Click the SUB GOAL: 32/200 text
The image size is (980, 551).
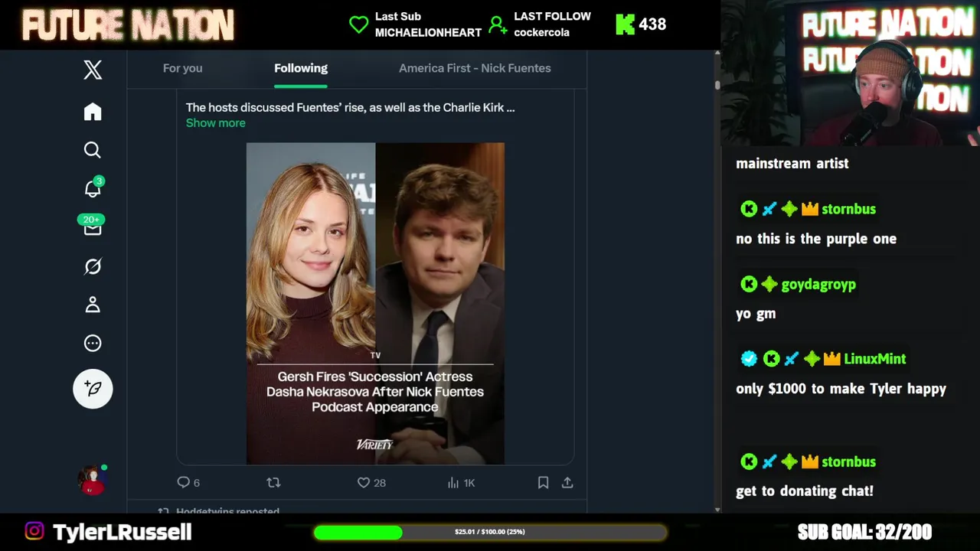pos(864,532)
